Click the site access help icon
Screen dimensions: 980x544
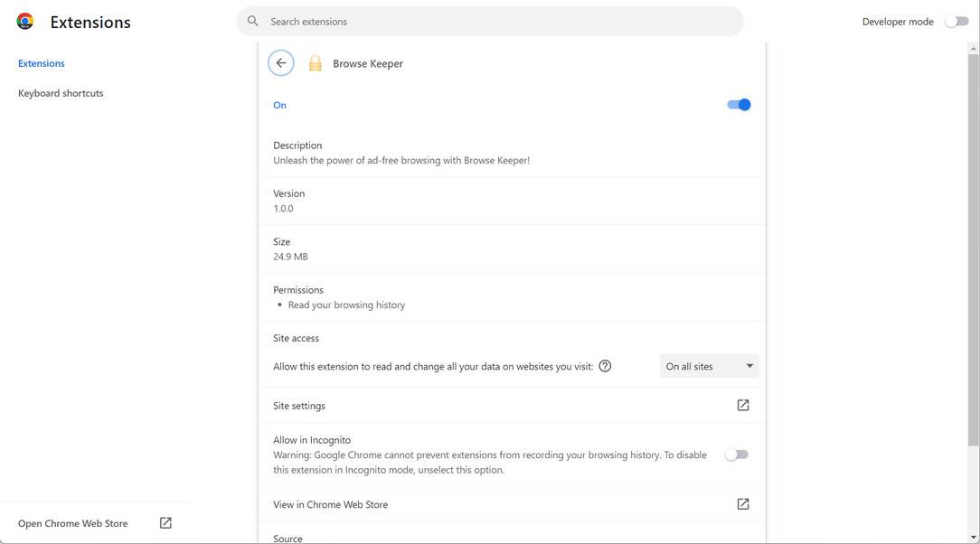606,366
